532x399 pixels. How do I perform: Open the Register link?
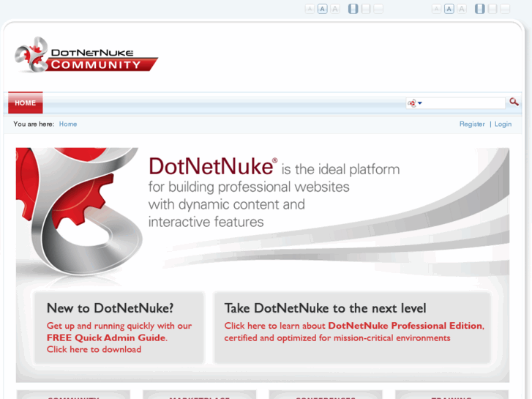coord(472,124)
